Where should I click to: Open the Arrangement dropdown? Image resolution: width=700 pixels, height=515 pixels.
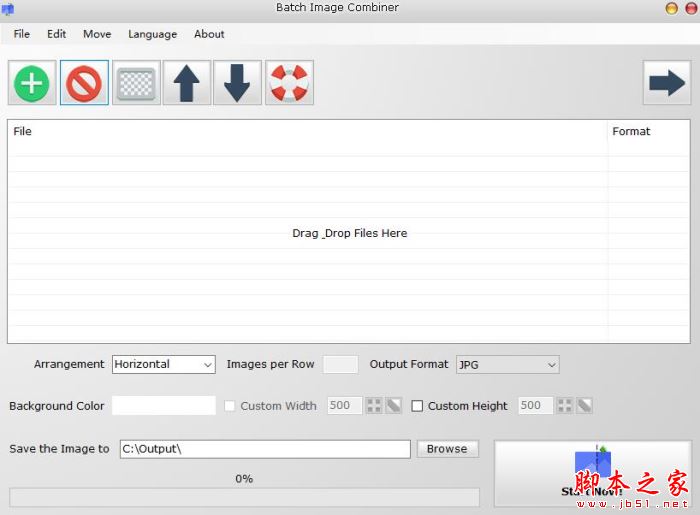click(164, 364)
